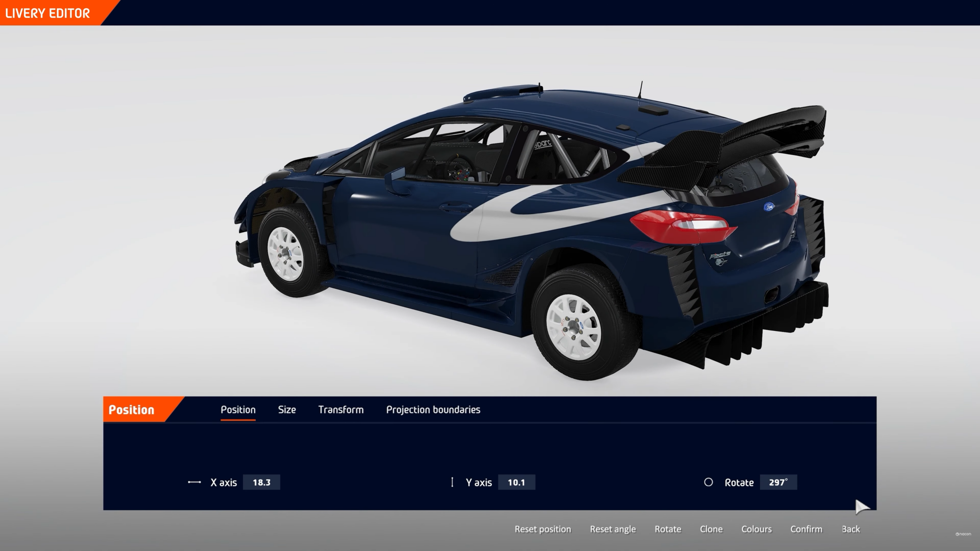
Task: Confirm the livery changes
Action: [806, 529]
